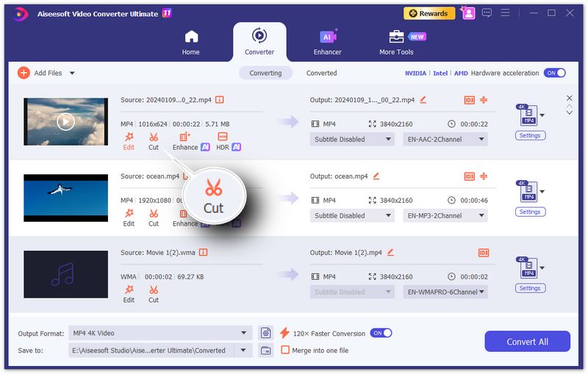Open Settings for ocean.mp4

coord(530,212)
